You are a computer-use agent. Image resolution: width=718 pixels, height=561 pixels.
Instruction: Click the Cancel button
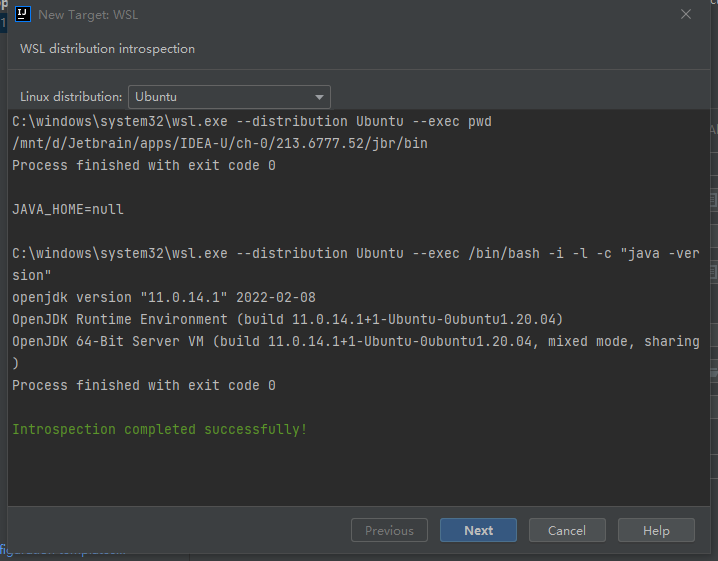(567, 530)
